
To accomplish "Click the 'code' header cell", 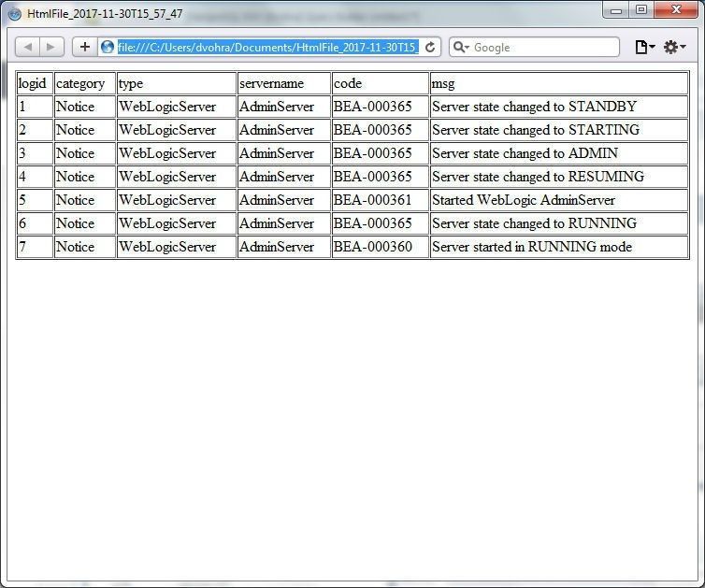I will (381, 83).
